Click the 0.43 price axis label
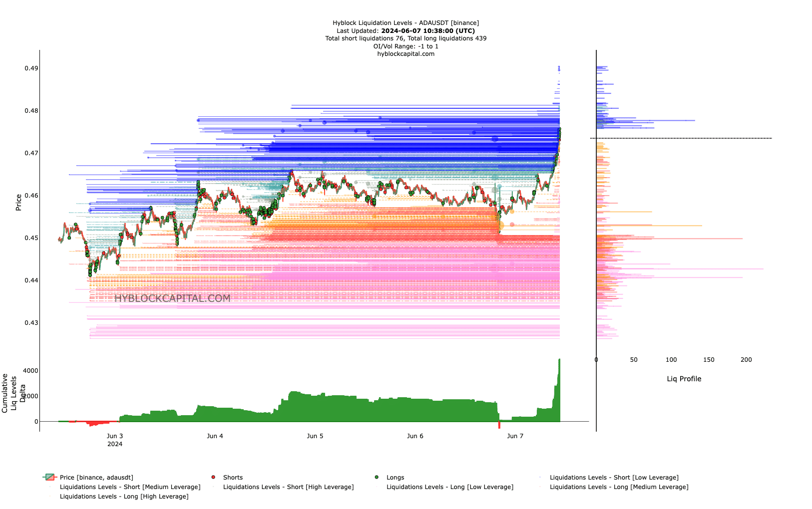This screenshot has height=509, width=812. click(x=31, y=323)
